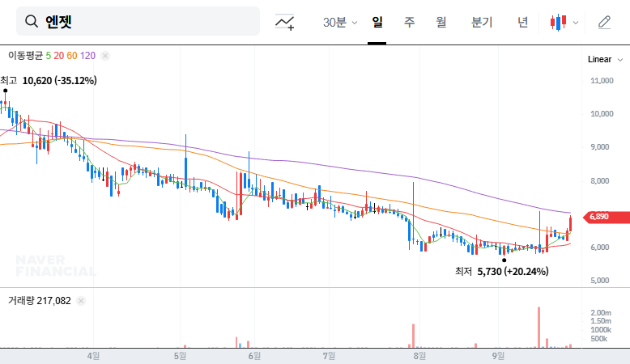
Task: Select the 120-day moving average label
Action: (x=87, y=56)
